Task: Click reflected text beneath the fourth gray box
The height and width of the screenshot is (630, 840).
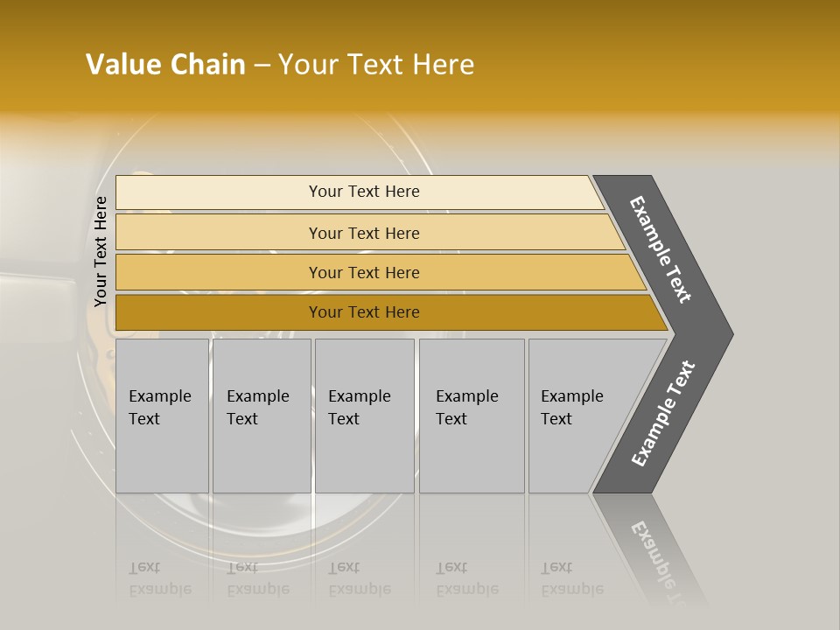Action: click(467, 578)
